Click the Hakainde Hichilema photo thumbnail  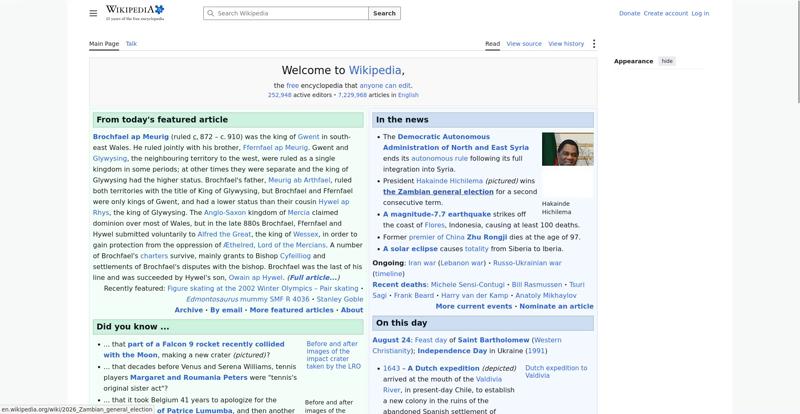[x=567, y=149]
